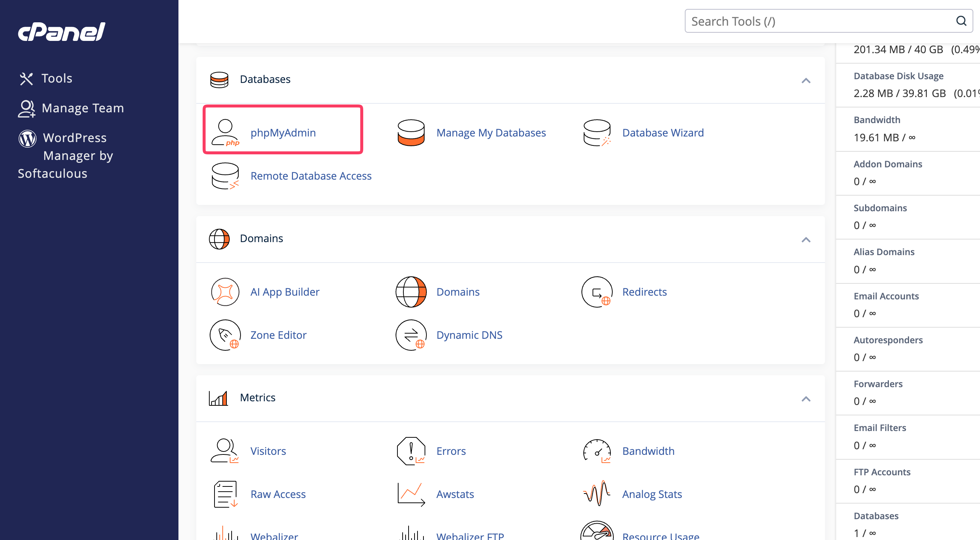The image size is (980, 540).
Task: Click the Raw Access document icon
Action: (226, 494)
